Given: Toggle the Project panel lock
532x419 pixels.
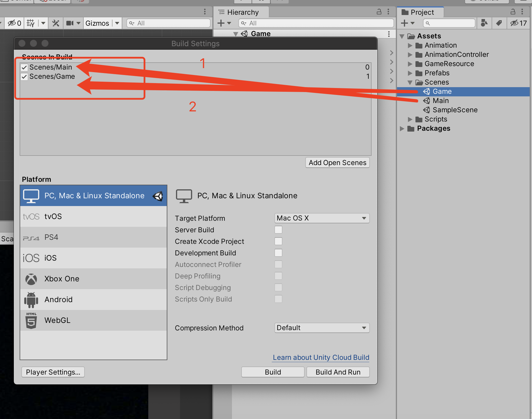Looking at the screenshot, I should pos(513,12).
